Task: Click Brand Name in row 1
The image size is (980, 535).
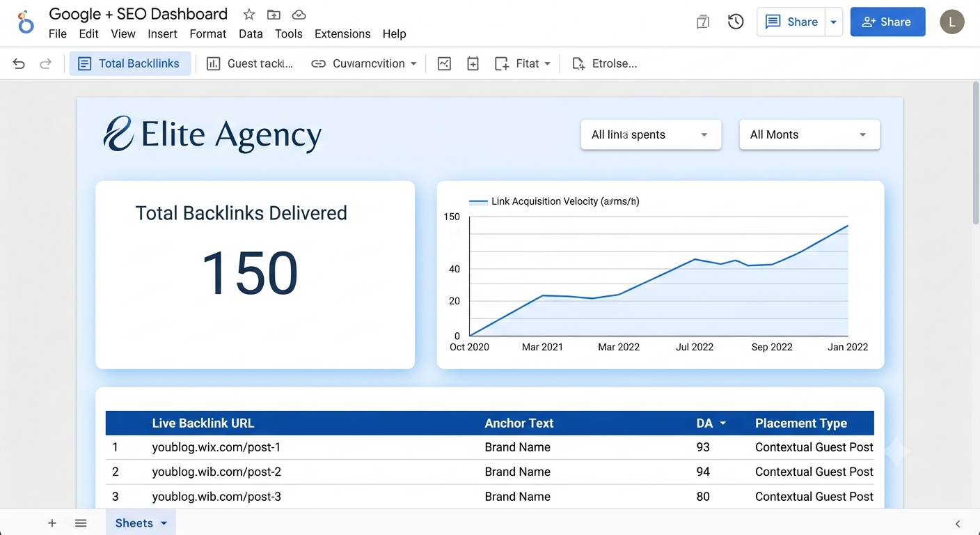Action: [518, 447]
